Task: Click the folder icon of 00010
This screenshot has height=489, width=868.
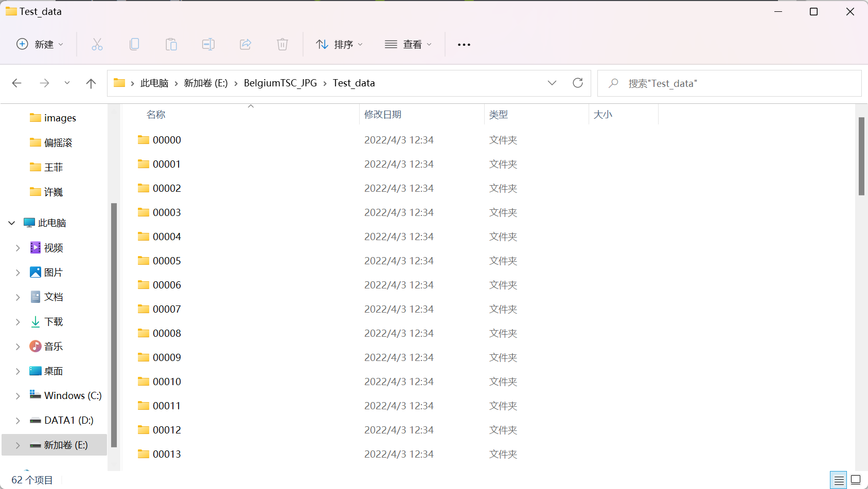Action: pos(144,382)
